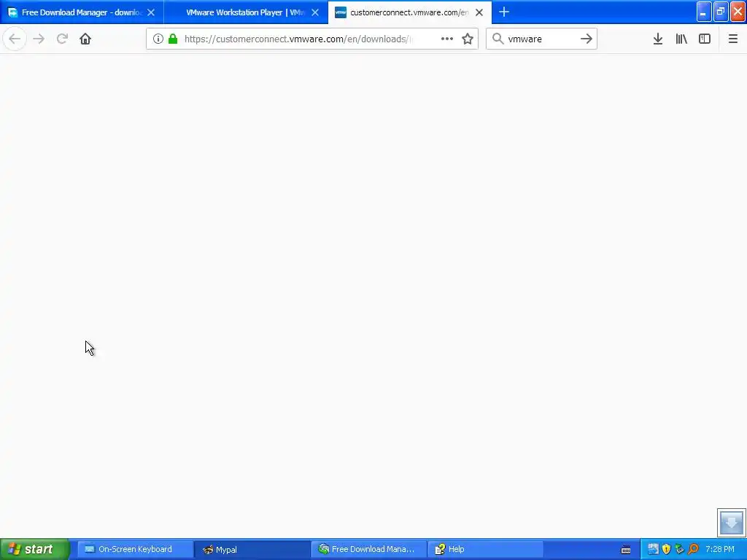Switch to the Free Download Manager tab
This screenshot has height=560, width=747.
point(82,12)
